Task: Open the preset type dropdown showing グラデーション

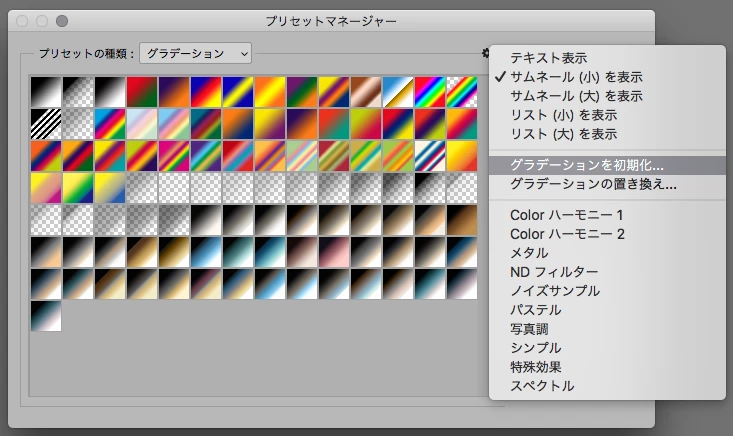Action: click(x=195, y=53)
